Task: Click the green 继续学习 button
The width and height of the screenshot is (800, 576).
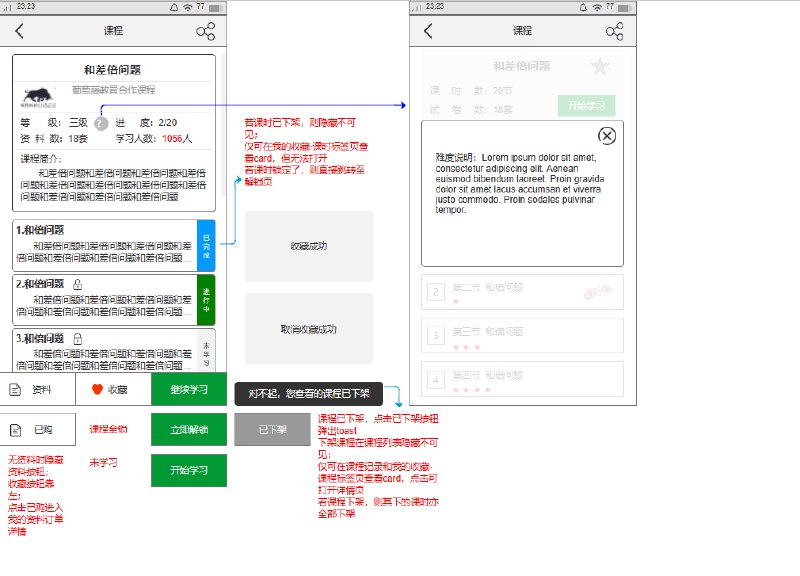Action: (189, 389)
